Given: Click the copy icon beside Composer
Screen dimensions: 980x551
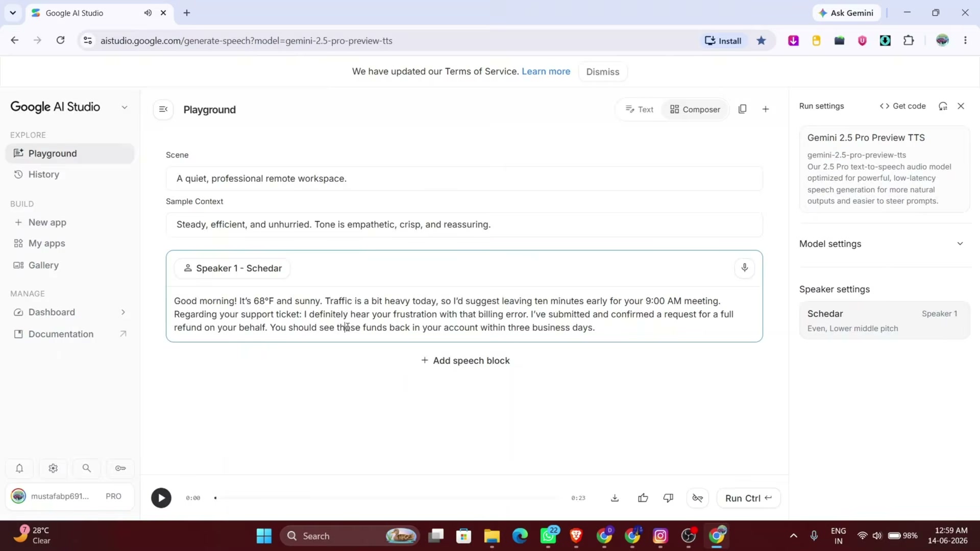Looking at the screenshot, I should pyautogui.click(x=743, y=109).
